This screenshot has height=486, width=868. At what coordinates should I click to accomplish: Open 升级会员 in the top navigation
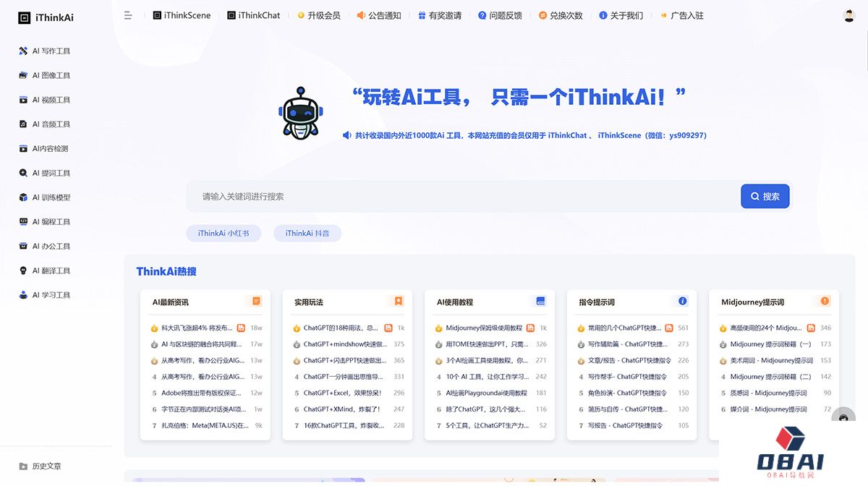[319, 15]
